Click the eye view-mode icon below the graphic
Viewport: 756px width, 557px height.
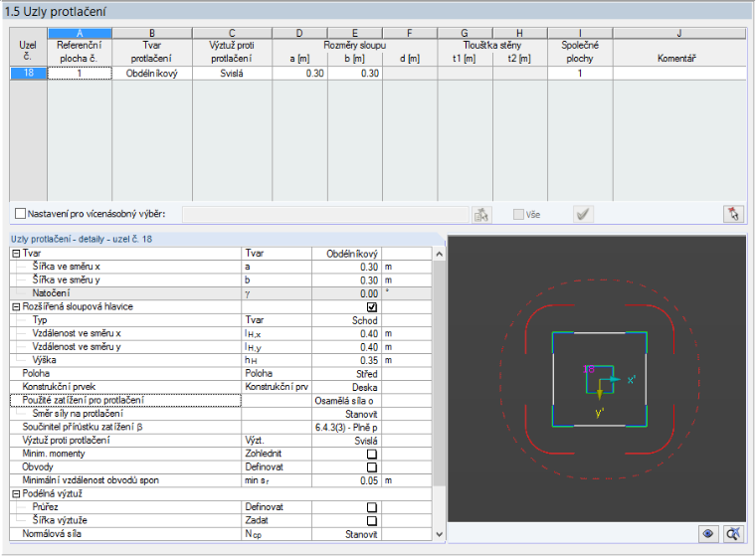click(708, 534)
